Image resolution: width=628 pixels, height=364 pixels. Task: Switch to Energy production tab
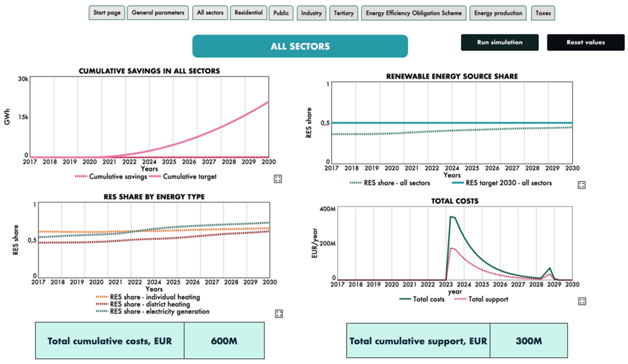click(498, 13)
